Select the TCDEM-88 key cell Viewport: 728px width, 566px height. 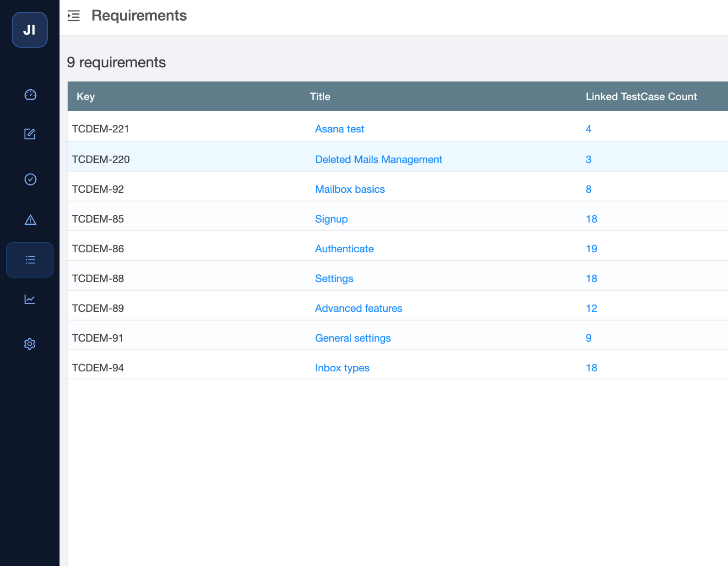click(x=98, y=278)
